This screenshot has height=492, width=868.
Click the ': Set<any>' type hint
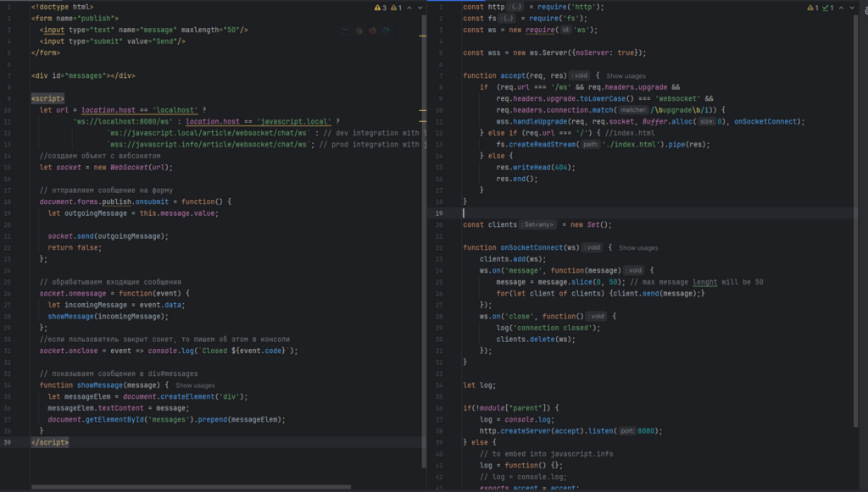[537, 224]
